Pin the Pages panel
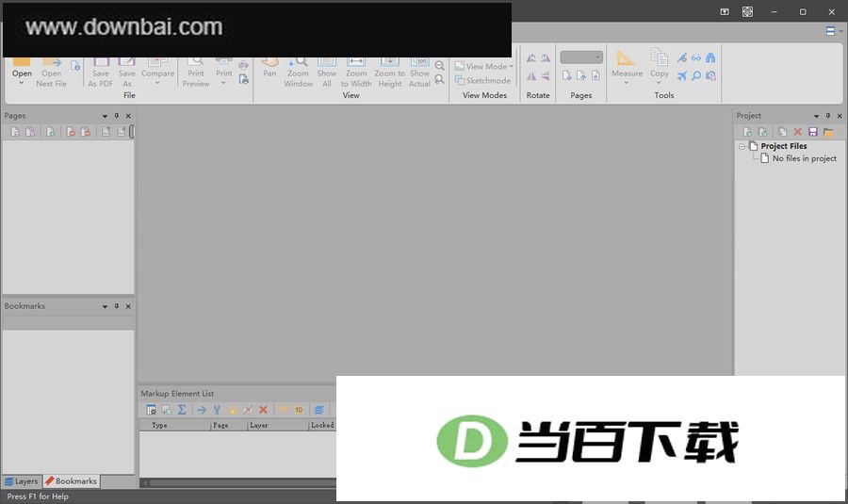 tap(116, 116)
